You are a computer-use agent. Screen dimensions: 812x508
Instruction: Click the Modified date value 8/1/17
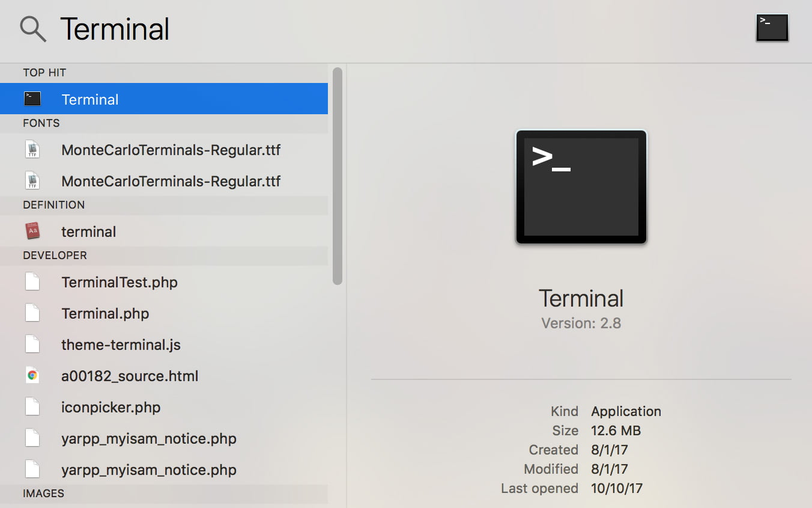tap(609, 469)
